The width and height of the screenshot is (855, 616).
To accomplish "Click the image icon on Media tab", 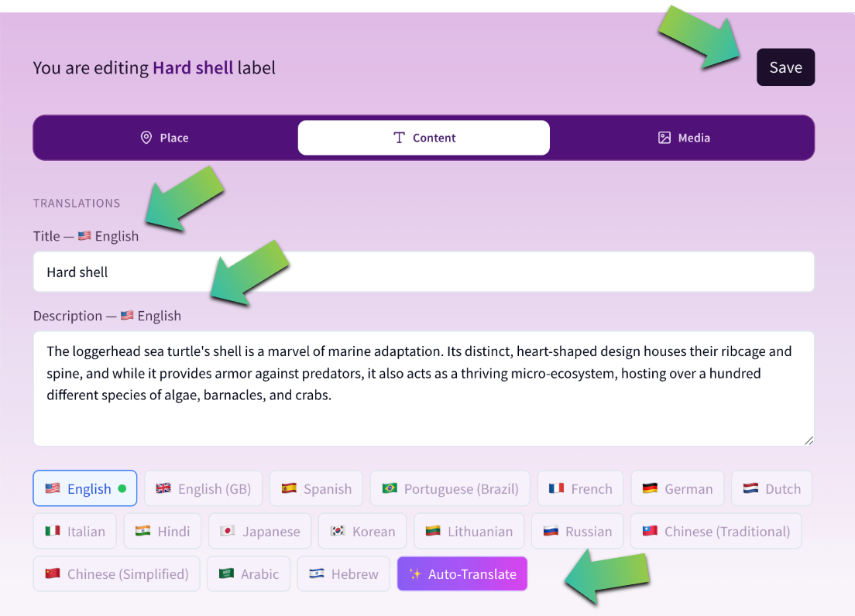I will click(664, 138).
